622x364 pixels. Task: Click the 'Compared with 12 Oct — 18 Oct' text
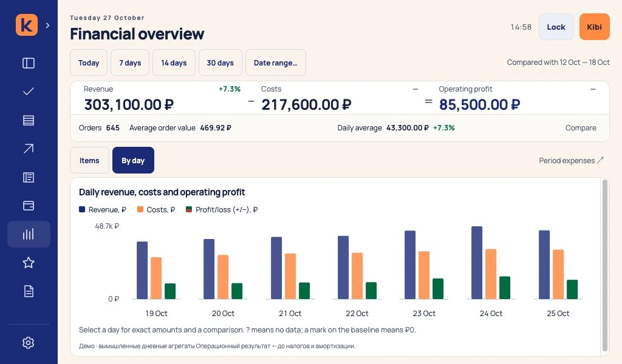click(558, 62)
